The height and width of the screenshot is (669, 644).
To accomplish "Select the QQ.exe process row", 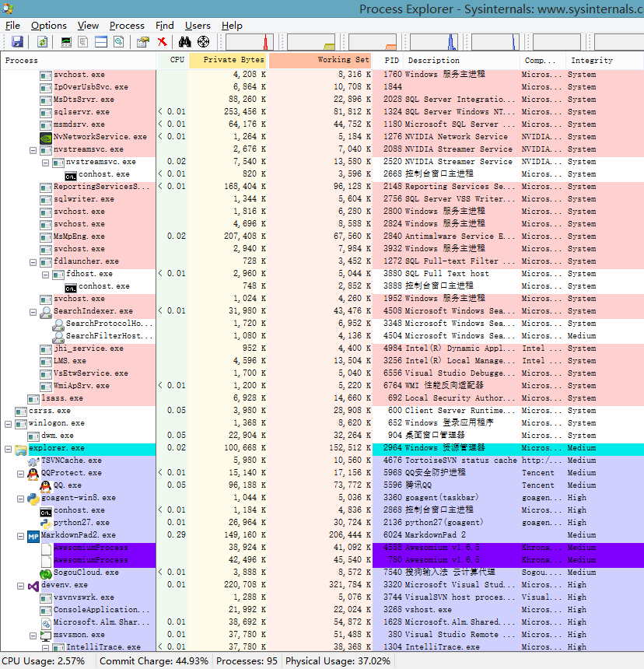I will (x=69, y=485).
